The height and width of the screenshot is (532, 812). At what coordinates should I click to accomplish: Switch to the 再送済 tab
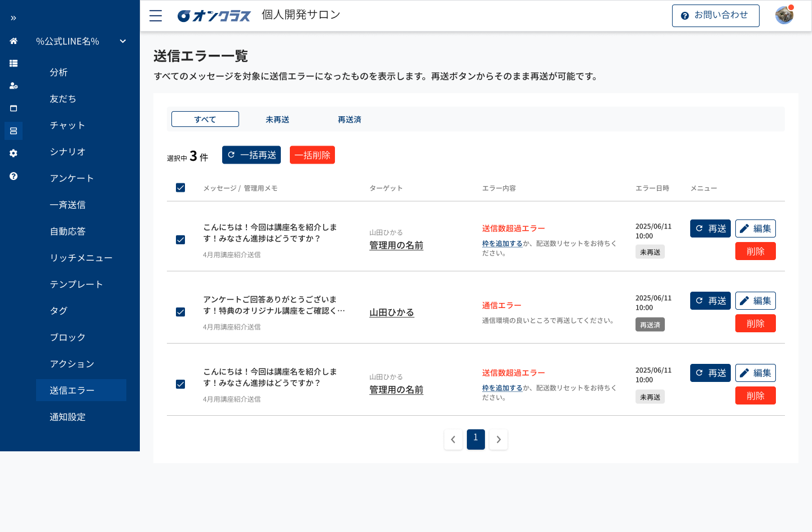click(x=349, y=119)
